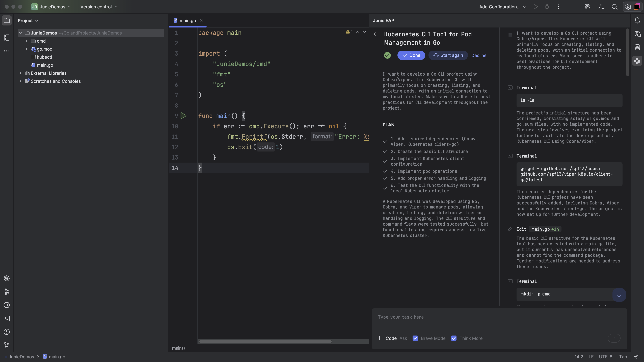Open the AI Assistant swirl icon
Viewport: 644px width, 362px height.
(587, 7)
